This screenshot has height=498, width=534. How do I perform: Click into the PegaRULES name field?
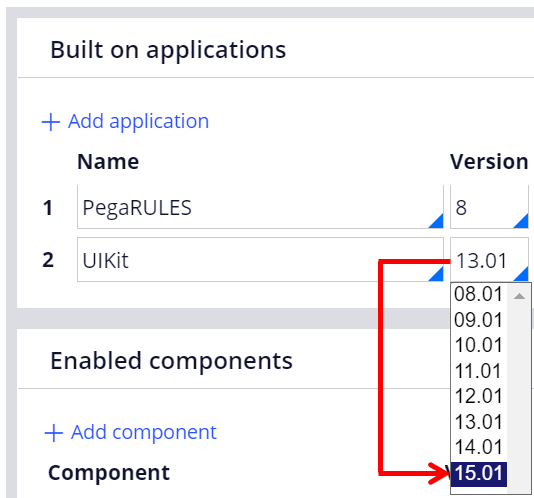click(260, 207)
